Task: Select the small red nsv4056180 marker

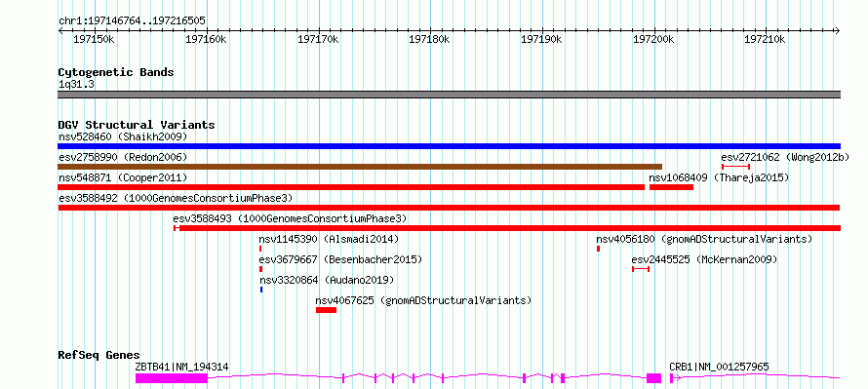Action: [599, 249]
